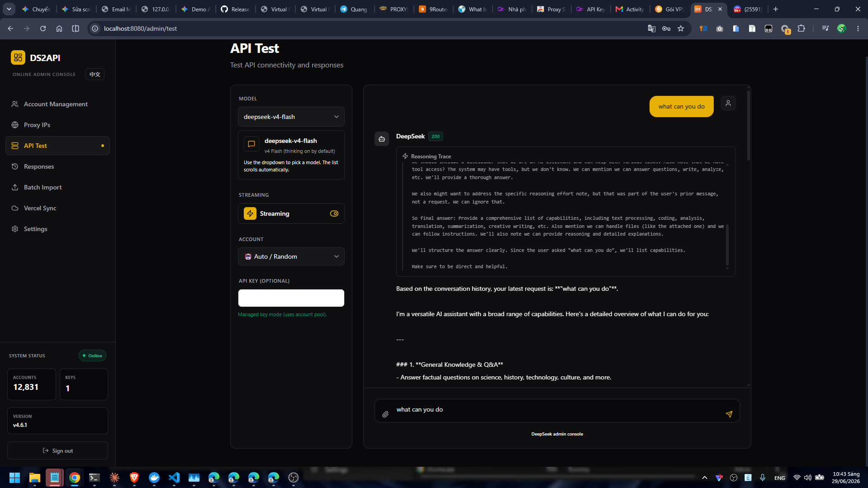Viewport: 868px width, 488px height.
Task: Switch to the Proxy S tab
Action: [x=551, y=9]
